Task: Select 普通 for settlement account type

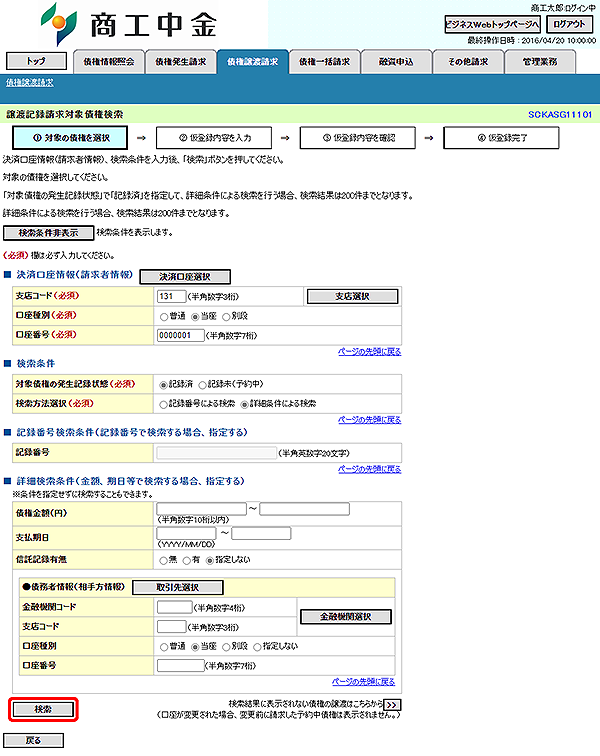Action: pos(164,317)
